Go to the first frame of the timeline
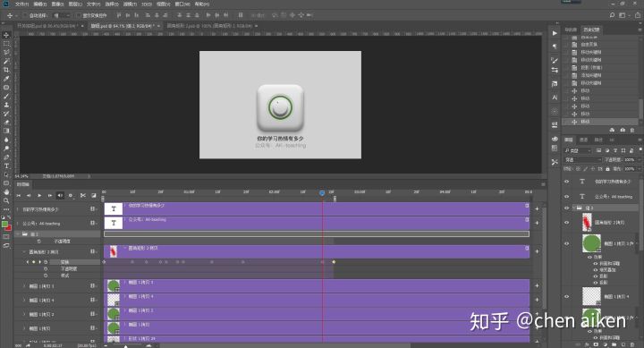 pyautogui.click(x=19, y=196)
